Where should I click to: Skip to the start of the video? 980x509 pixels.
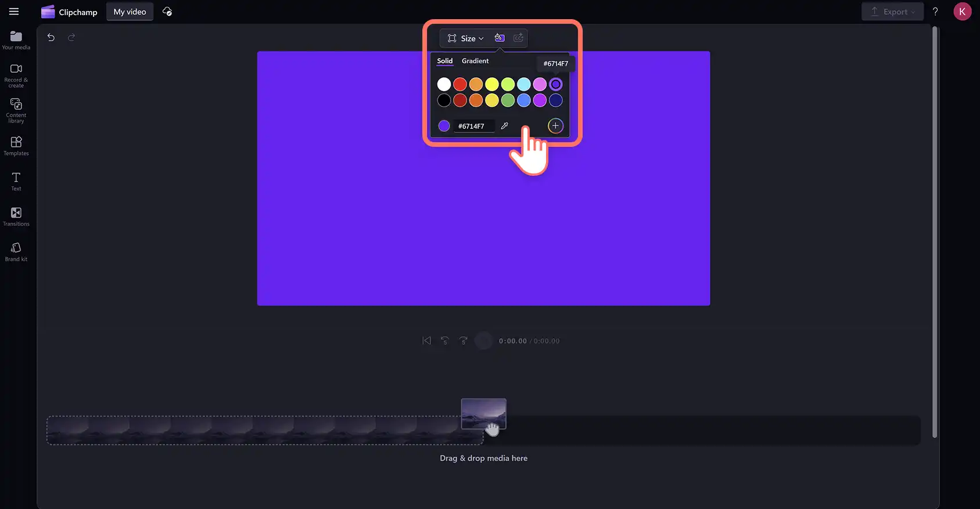tap(427, 341)
